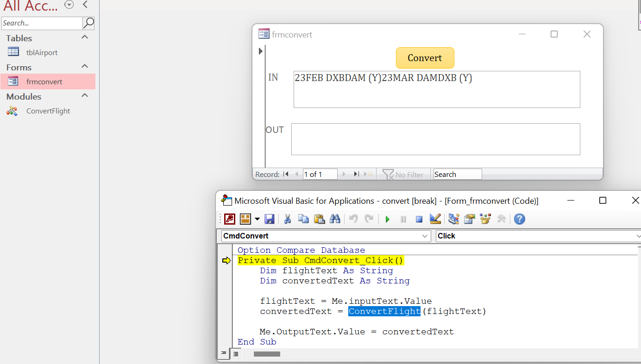Paste using the clipboard toolbar icon
The image size is (641, 364).
(x=319, y=219)
